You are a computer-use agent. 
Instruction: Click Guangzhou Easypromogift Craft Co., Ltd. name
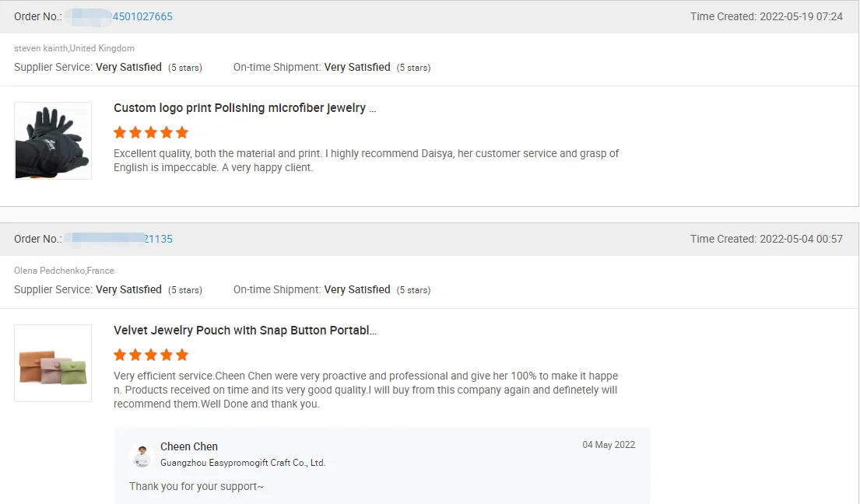[x=243, y=463]
